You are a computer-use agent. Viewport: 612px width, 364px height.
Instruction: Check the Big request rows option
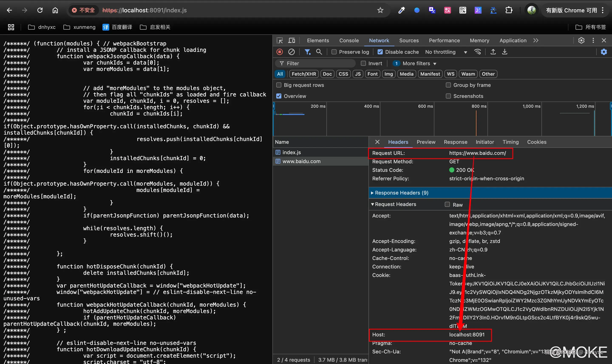pyautogui.click(x=279, y=85)
